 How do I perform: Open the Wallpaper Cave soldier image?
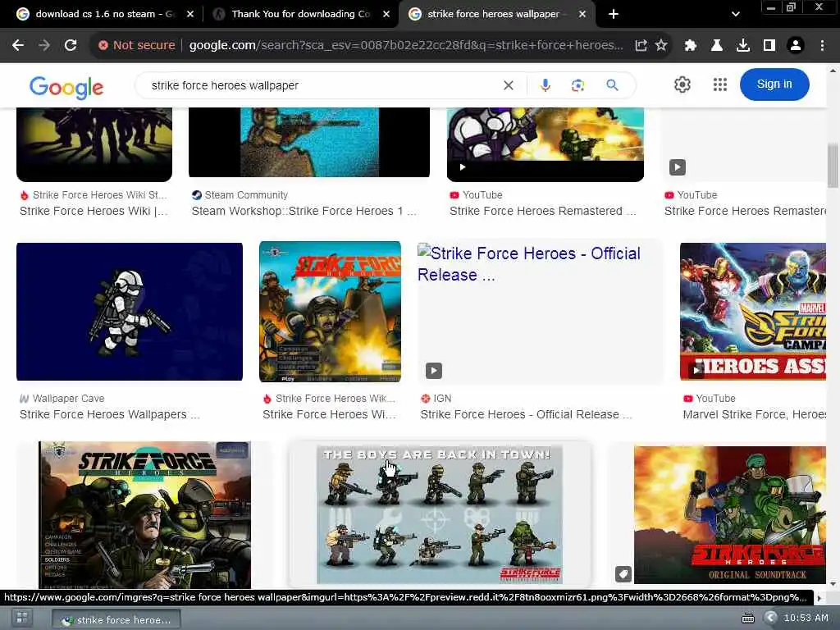click(x=130, y=312)
